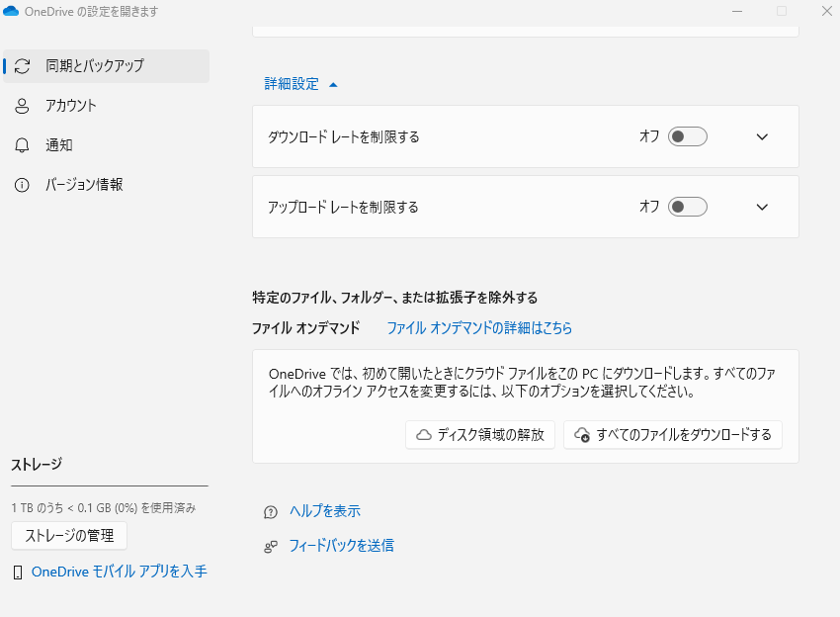The width and height of the screenshot is (840, 617).
Task: Click the notification bell icon
Action: point(22,145)
